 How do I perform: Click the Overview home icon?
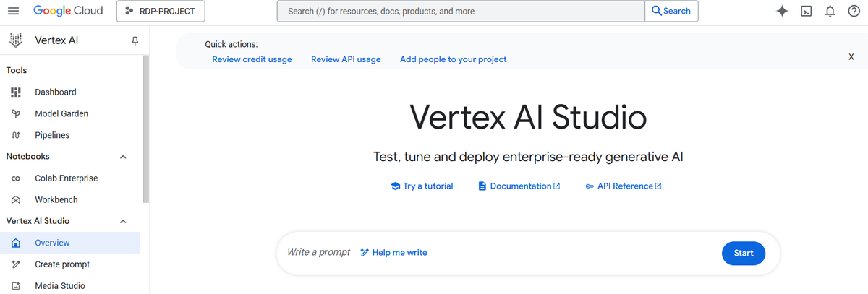click(x=16, y=243)
